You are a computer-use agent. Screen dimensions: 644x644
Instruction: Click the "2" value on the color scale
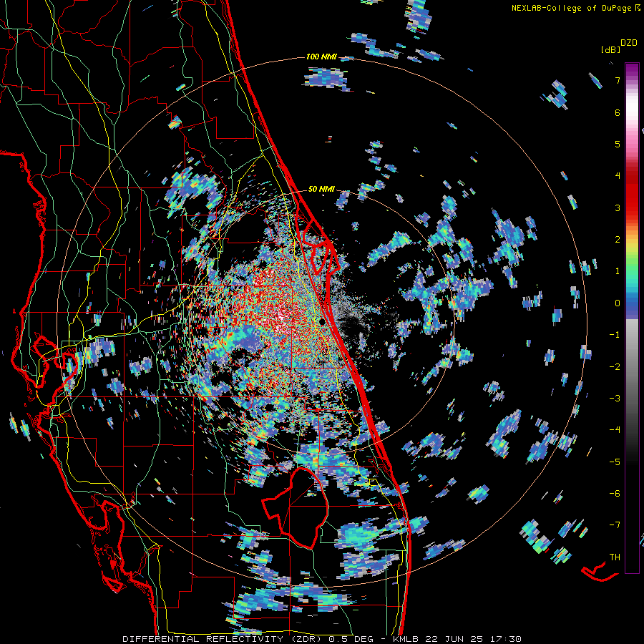point(618,240)
